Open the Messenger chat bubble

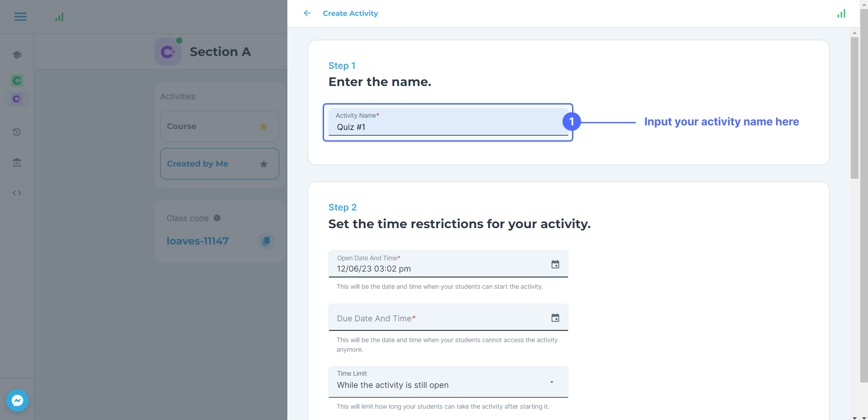click(x=18, y=401)
